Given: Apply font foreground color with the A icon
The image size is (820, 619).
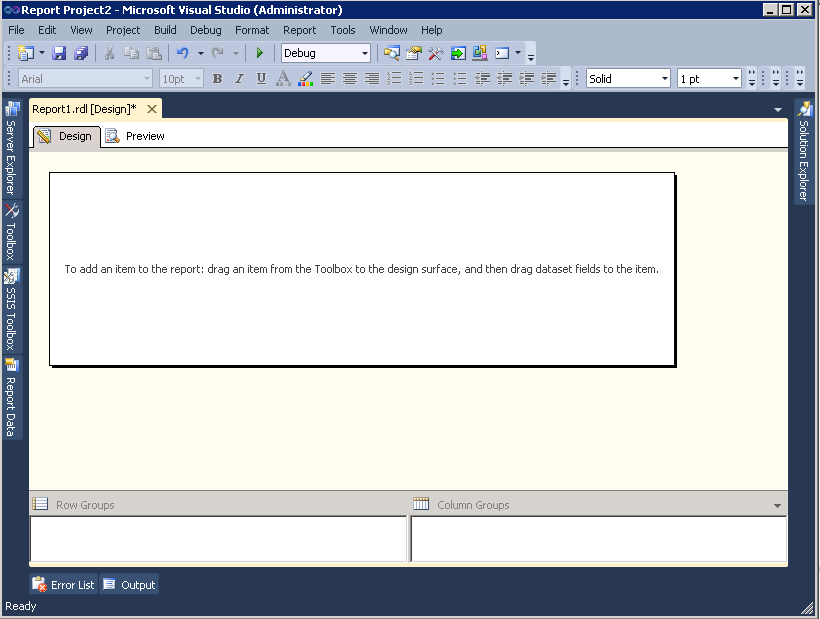Looking at the screenshot, I should (283, 79).
